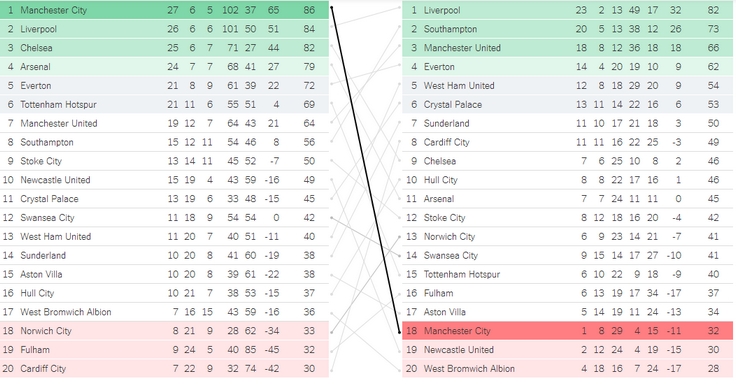Select Sunderland row in right table
This screenshot has width=736, height=386.
tap(567, 123)
